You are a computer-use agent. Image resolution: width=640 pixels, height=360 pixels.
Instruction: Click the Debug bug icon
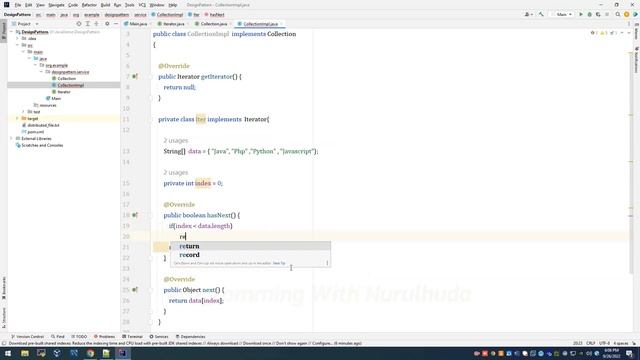(x=589, y=14)
